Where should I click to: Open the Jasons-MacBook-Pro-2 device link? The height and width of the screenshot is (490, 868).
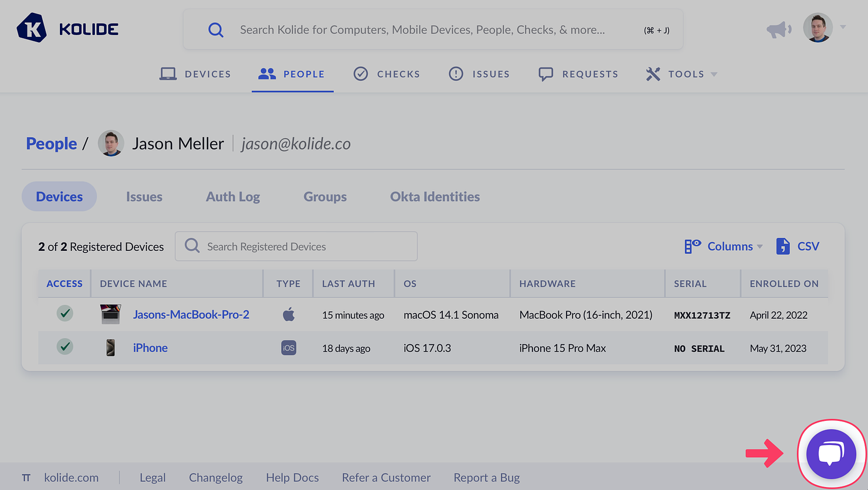click(191, 314)
